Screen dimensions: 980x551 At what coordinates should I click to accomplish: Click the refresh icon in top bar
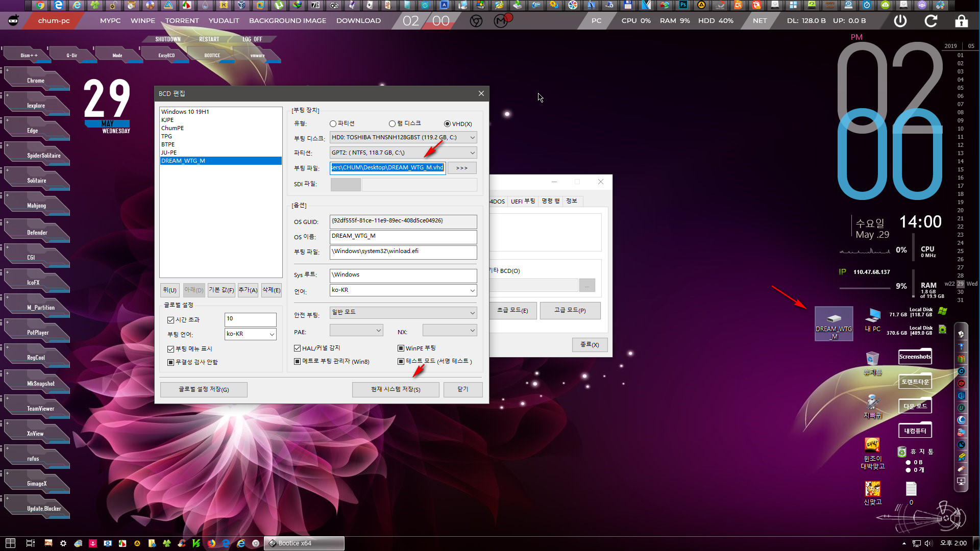pyautogui.click(x=931, y=21)
